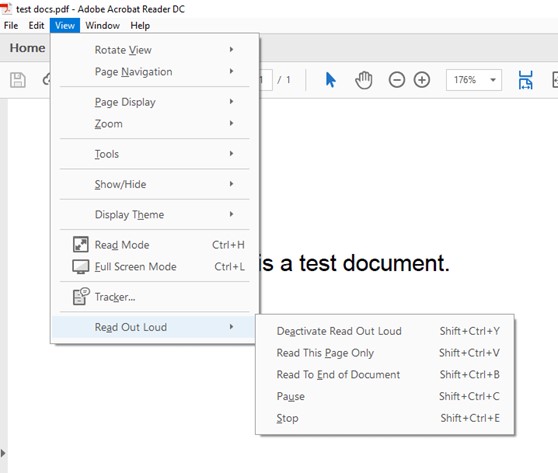Select Display Theme menu entry
The width and height of the screenshot is (558, 473).
click(x=154, y=214)
